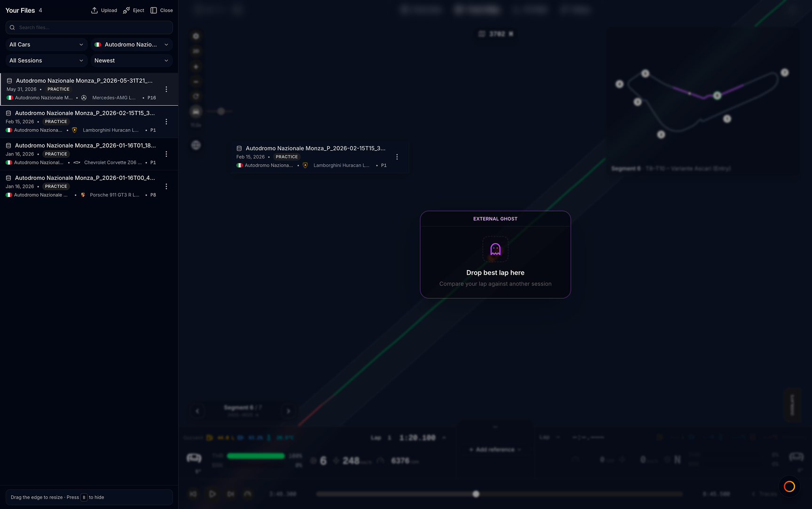Open the Autodromo Nazio... track filter dropdown

coord(132,45)
